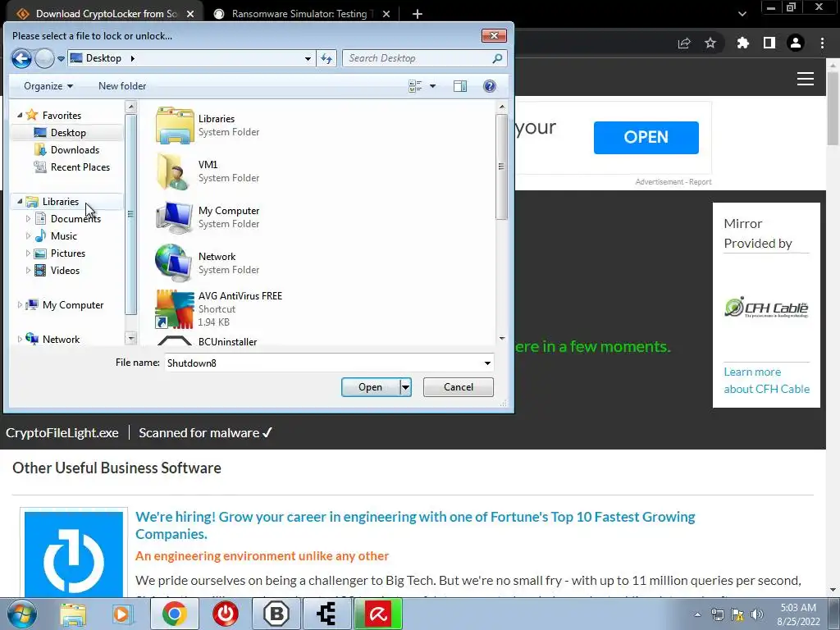
Task: Select AVG AntiVirus FREE shortcut icon
Action: (x=175, y=309)
